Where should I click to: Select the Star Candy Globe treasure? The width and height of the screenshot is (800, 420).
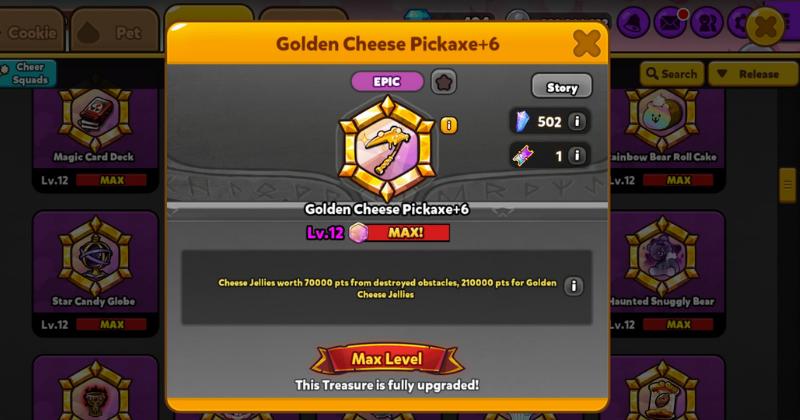pyautogui.click(x=95, y=274)
